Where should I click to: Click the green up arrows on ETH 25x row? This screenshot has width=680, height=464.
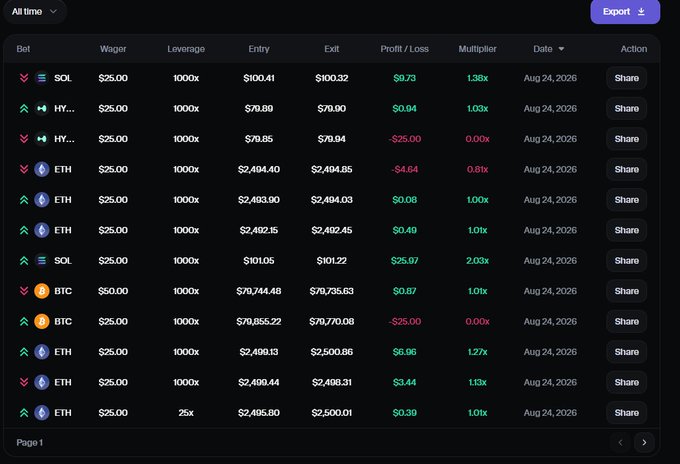coord(24,412)
